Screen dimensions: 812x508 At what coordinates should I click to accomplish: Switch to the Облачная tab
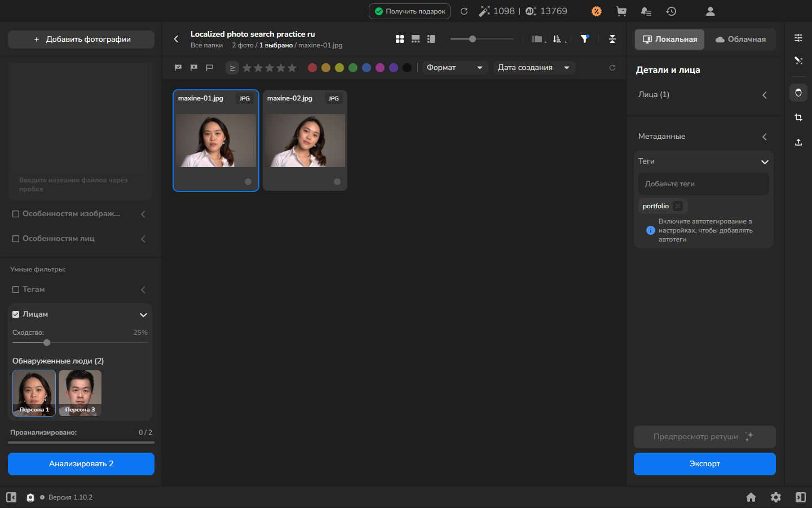coord(740,40)
